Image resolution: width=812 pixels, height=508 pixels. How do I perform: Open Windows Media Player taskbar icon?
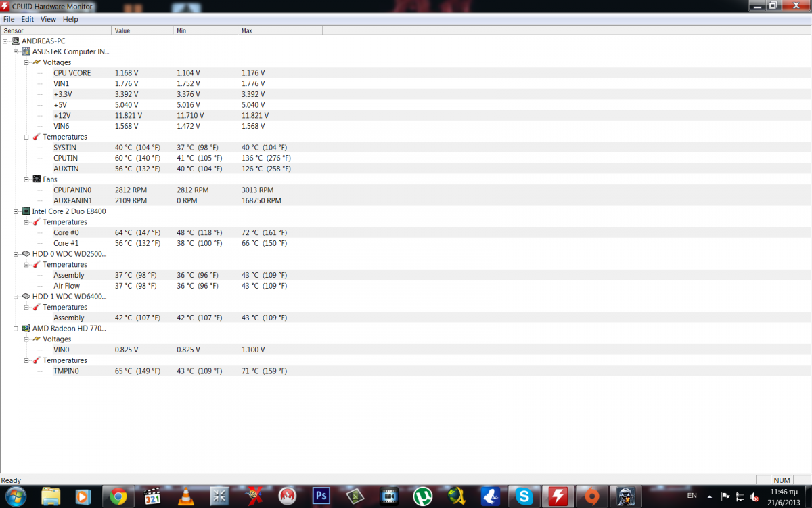84,496
